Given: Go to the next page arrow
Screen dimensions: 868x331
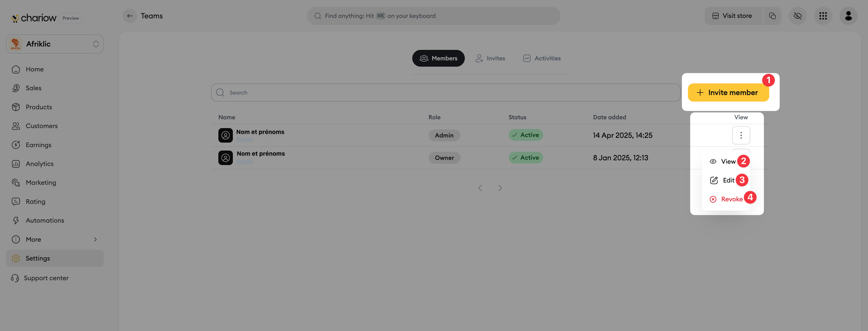Looking at the screenshot, I should pos(500,188).
